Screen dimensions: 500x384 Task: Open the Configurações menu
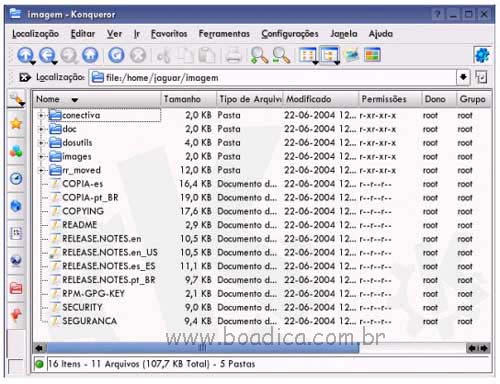click(x=290, y=34)
